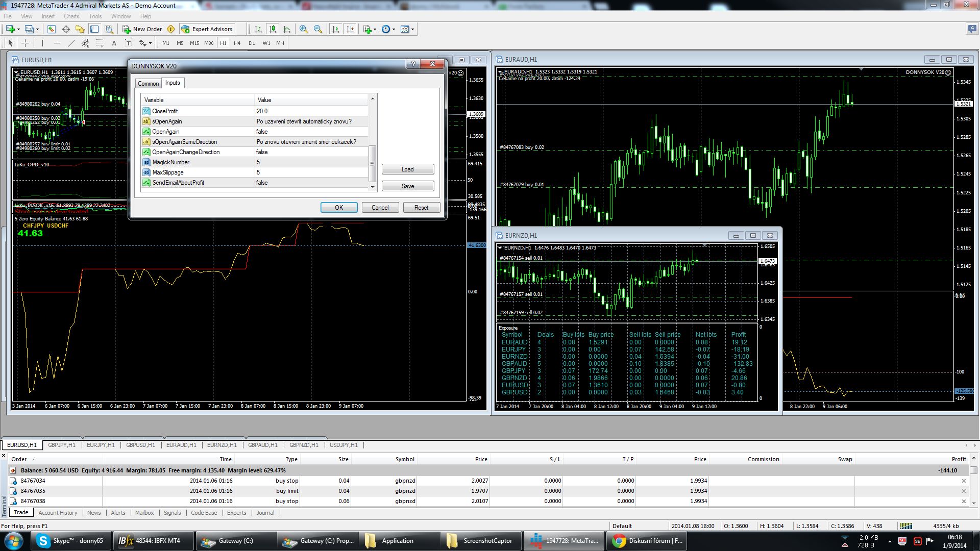Select the Text Label tool

[128, 43]
